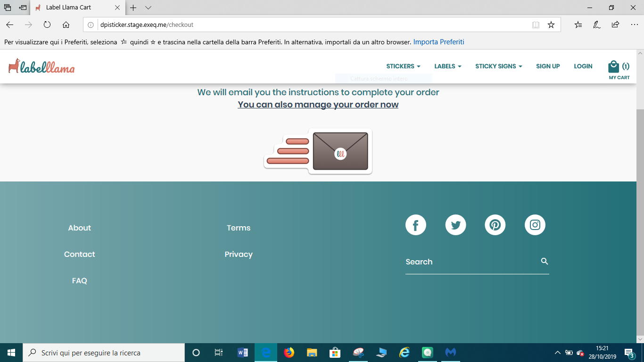Screen dimensions: 644x362
Task: Click the Instagram icon in footer
Action: coord(535,225)
